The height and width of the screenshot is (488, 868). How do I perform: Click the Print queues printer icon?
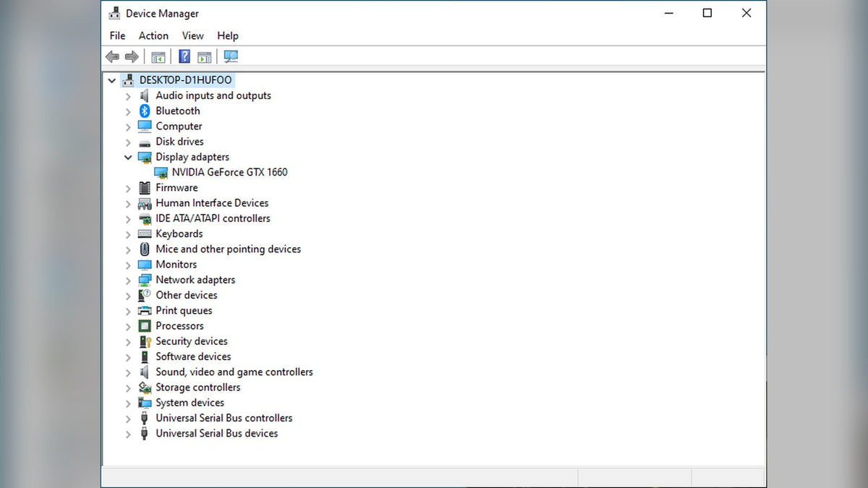[144, 310]
